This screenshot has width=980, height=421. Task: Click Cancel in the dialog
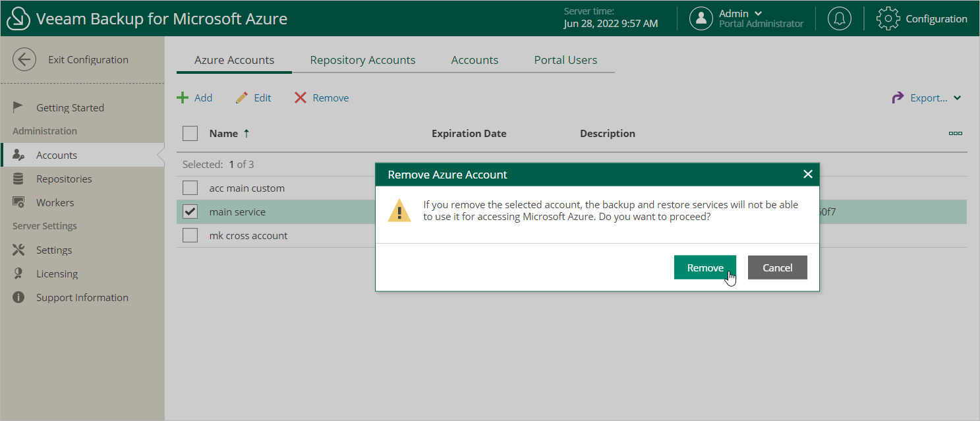tap(778, 267)
